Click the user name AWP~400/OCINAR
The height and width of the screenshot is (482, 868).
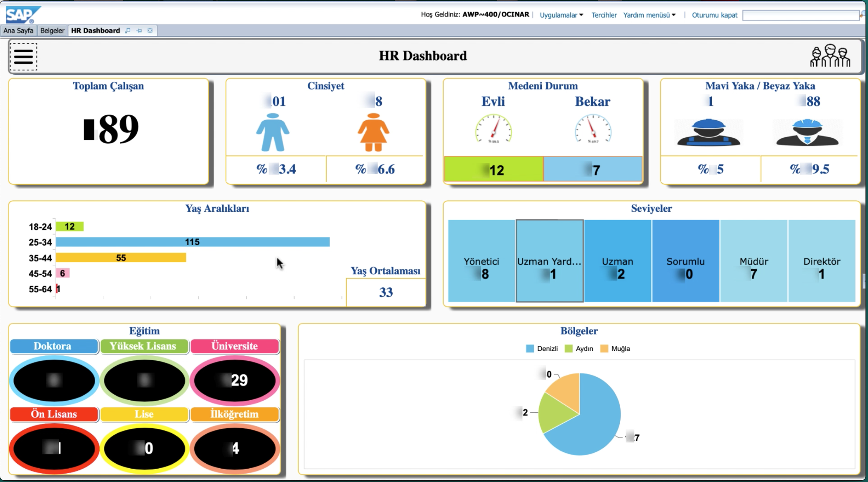[496, 14]
